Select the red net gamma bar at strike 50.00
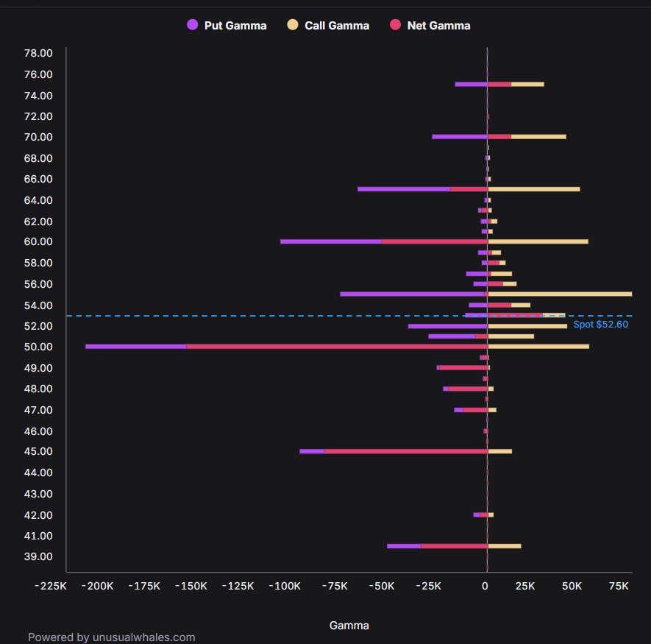The height and width of the screenshot is (644, 651). pyautogui.click(x=337, y=347)
